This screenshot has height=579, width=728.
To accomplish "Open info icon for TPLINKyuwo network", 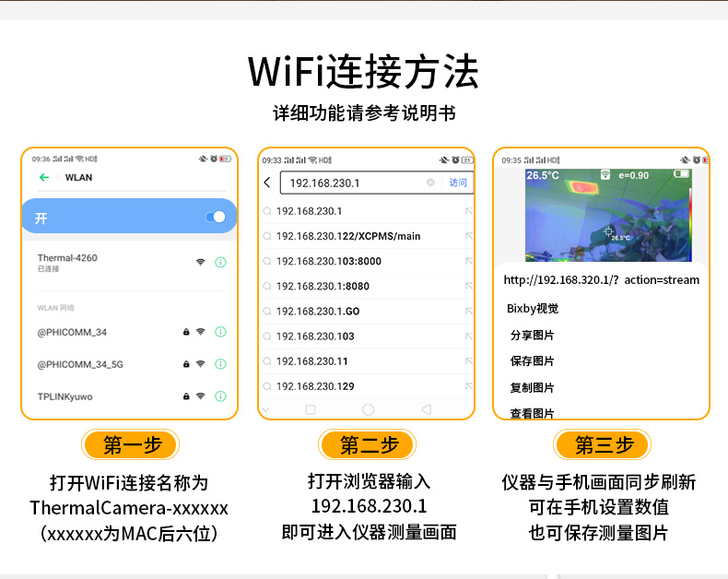I will pyautogui.click(x=220, y=396).
